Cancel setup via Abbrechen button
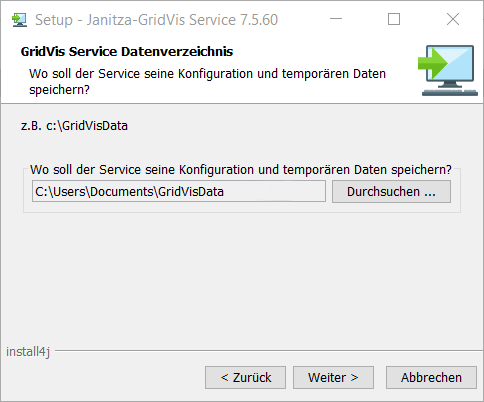The height and width of the screenshot is (402, 484). point(431,378)
